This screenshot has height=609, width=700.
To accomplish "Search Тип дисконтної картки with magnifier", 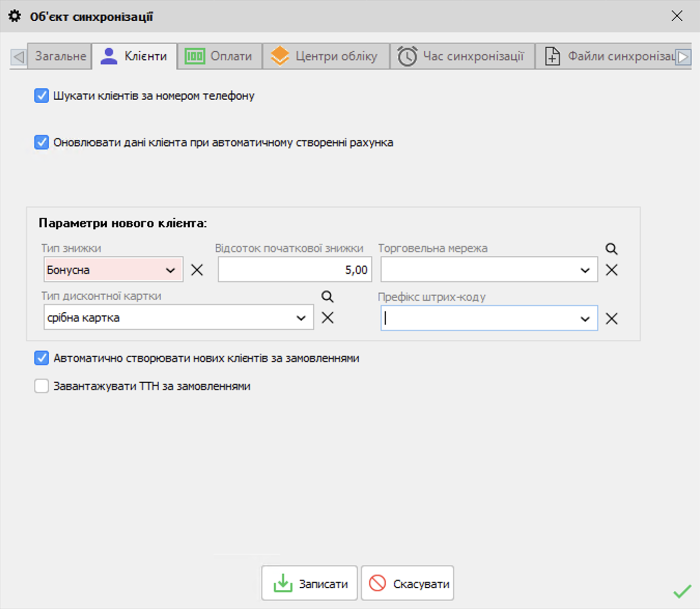I will point(327,296).
